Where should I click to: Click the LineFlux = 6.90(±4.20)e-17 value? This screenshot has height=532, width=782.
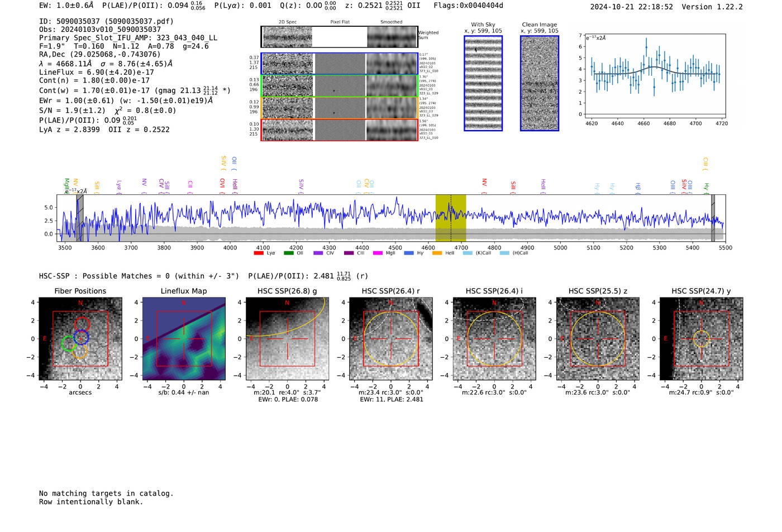click(x=97, y=73)
